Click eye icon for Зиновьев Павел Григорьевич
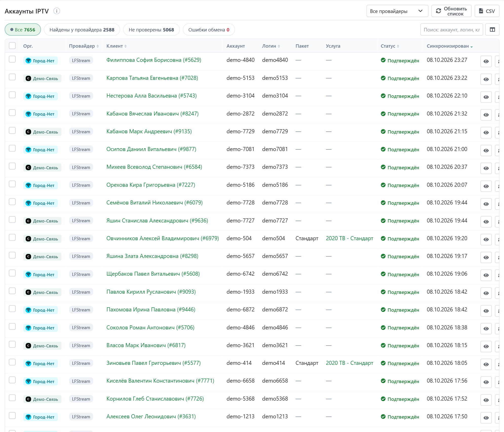Viewport: 504px width, 432px height. coord(486,364)
